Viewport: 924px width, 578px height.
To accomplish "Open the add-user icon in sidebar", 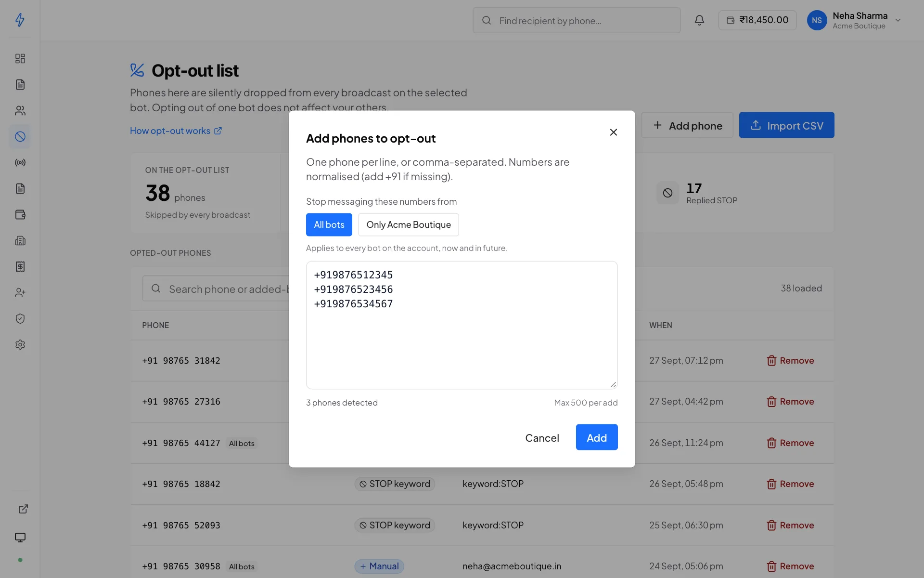I will click(x=20, y=293).
